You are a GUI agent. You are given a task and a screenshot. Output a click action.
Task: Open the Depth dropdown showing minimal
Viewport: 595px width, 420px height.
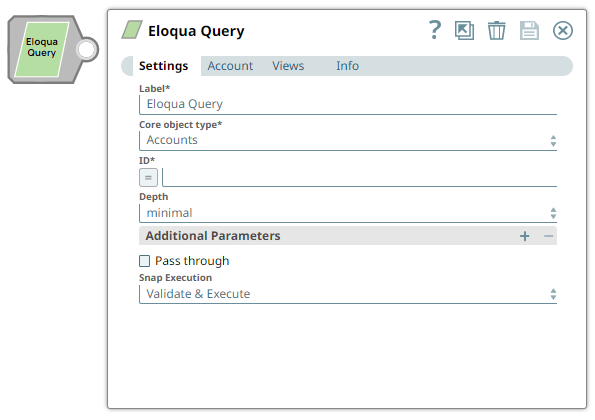click(x=348, y=213)
